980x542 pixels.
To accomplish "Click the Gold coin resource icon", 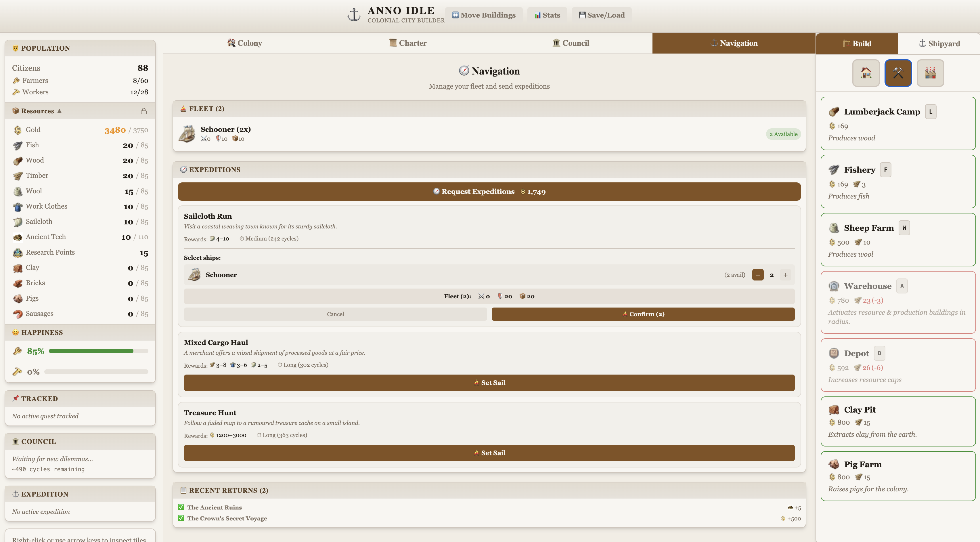I will click(18, 130).
